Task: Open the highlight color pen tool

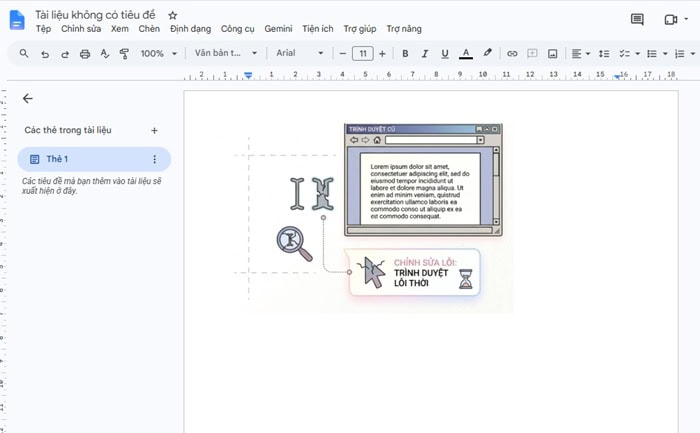Action: (488, 53)
